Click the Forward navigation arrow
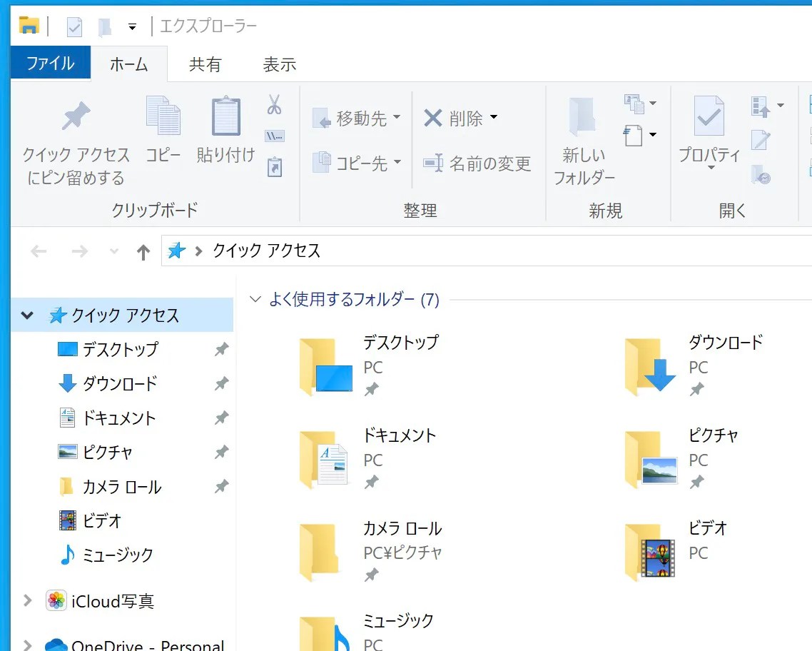The width and height of the screenshot is (812, 651). (80, 252)
